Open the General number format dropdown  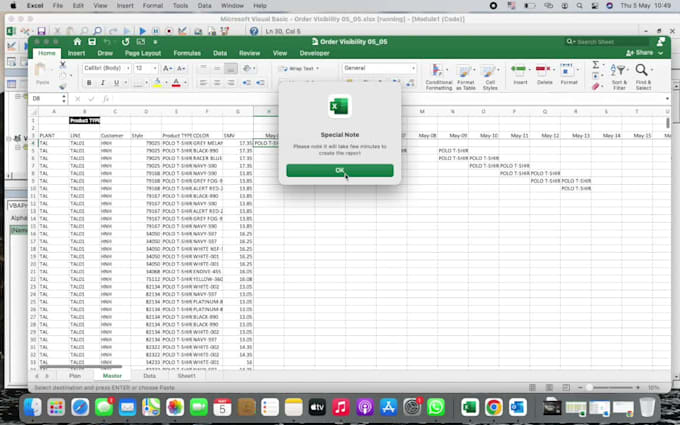tap(378, 68)
